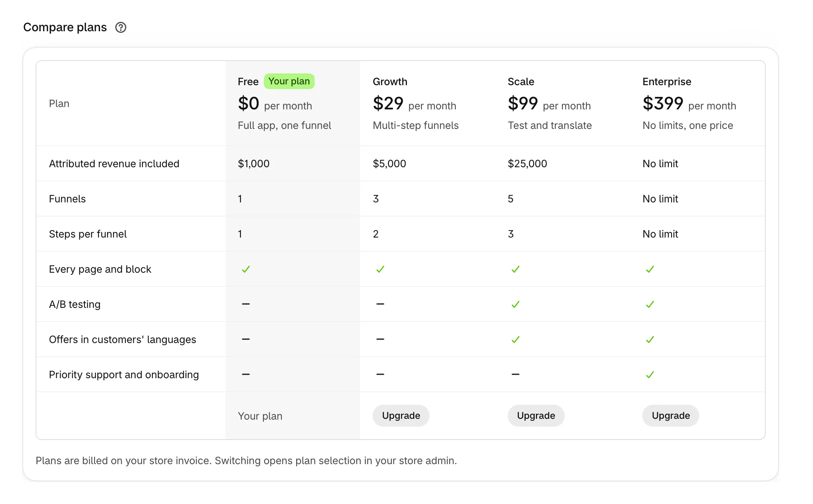This screenshot has height=504, width=813.
Task: Click No limit value in Funnels row
Action: [x=660, y=199]
